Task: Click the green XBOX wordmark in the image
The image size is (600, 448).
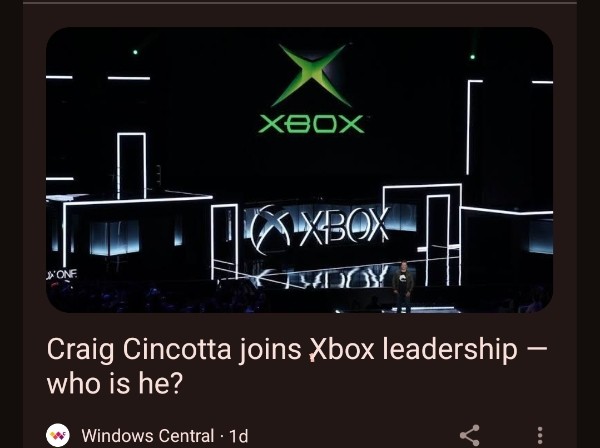Action: [311, 124]
